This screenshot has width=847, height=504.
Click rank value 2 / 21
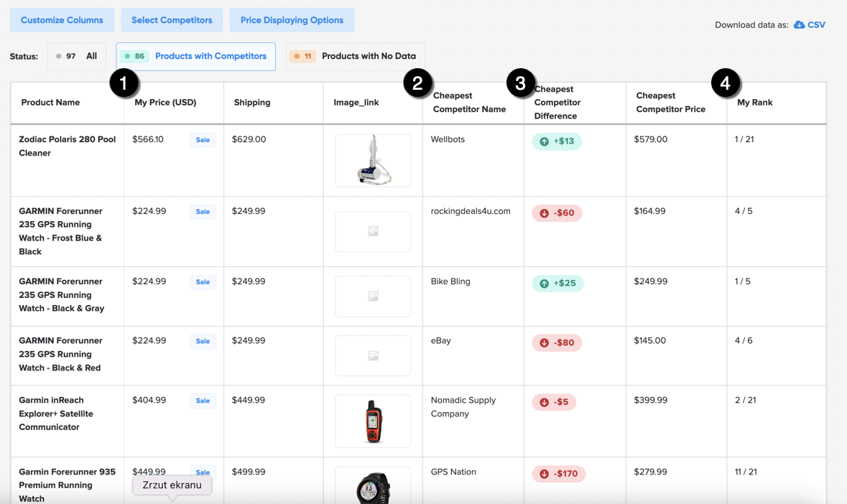pyautogui.click(x=746, y=400)
